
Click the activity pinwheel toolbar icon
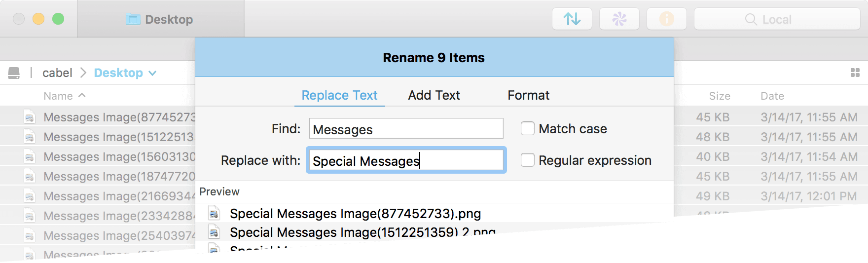[619, 19]
